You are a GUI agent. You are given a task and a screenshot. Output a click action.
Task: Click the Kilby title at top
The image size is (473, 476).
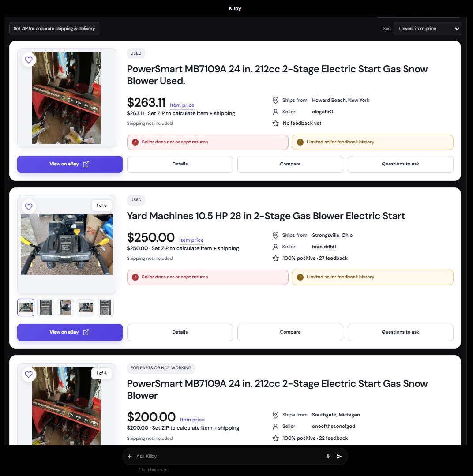pos(235,8)
